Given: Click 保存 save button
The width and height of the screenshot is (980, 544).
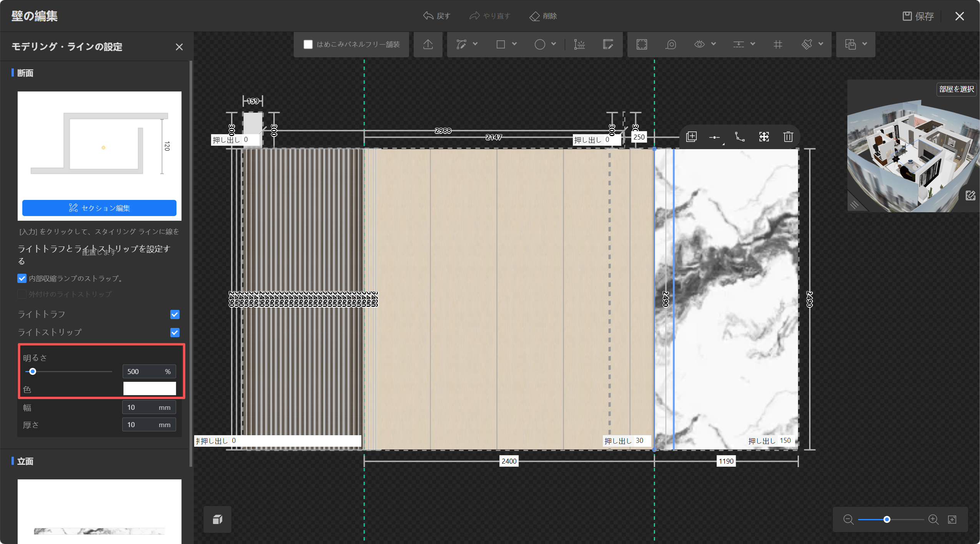Looking at the screenshot, I should pyautogui.click(x=918, y=16).
